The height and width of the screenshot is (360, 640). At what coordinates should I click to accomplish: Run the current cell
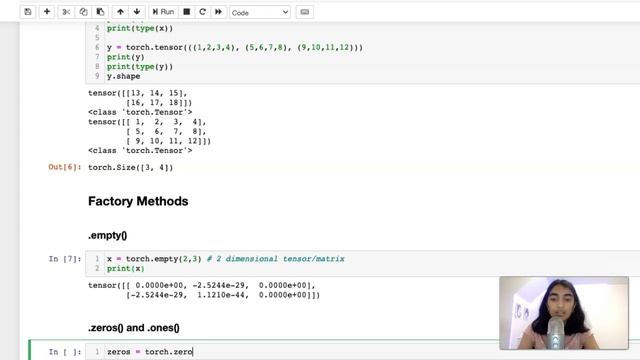coord(163,12)
